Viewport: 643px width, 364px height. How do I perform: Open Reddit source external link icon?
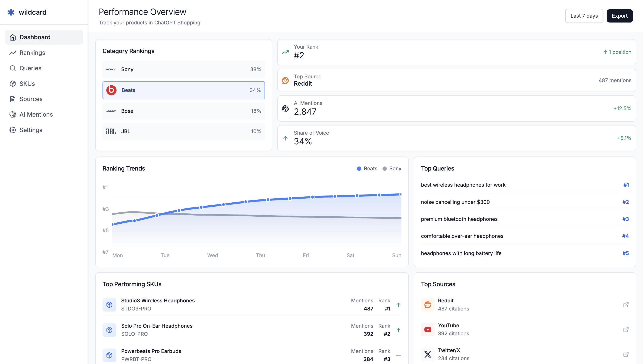tap(626, 305)
